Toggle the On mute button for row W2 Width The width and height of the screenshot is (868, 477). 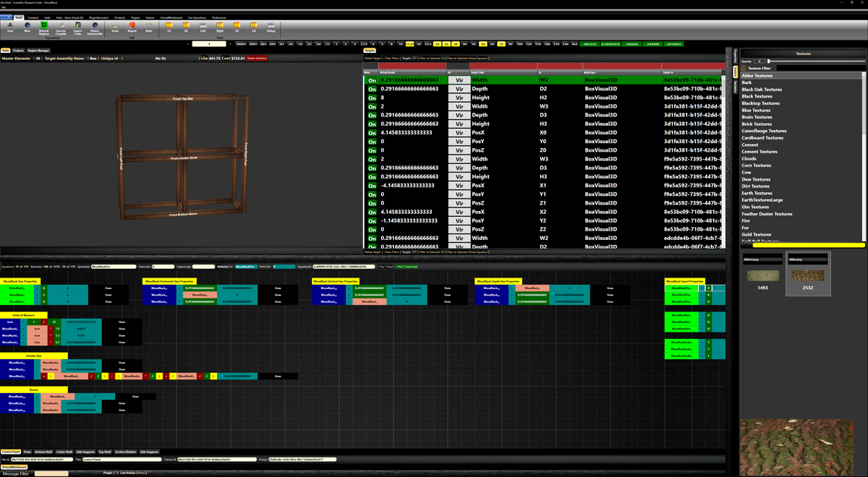[372, 79]
